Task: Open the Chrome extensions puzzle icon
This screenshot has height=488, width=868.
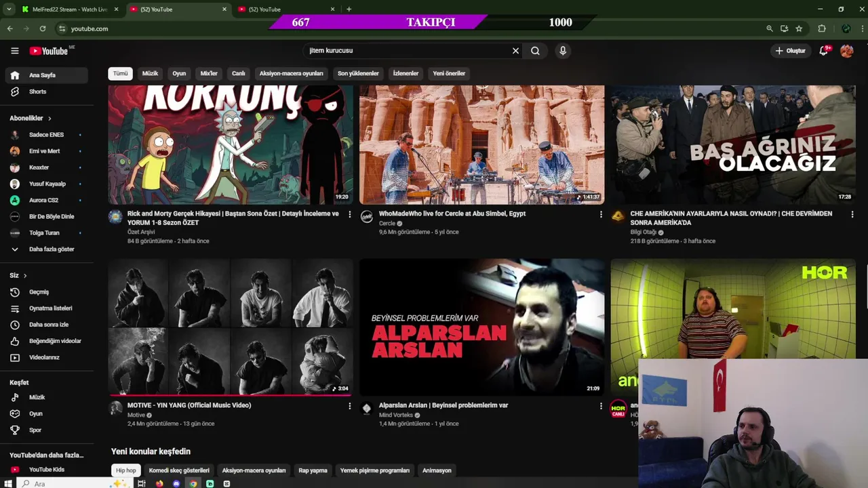Action: [822, 28]
